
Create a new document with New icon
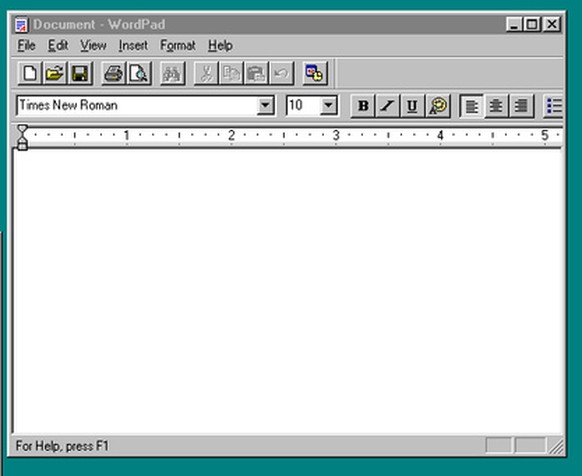pos(30,73)
